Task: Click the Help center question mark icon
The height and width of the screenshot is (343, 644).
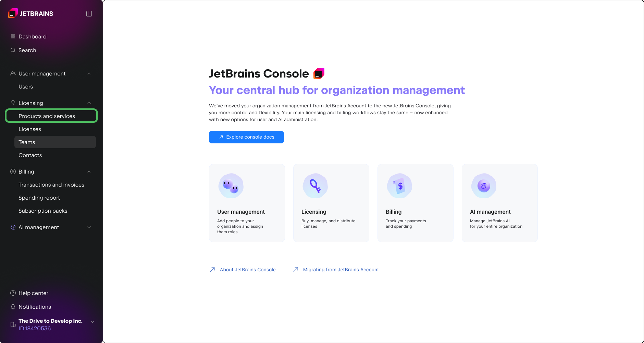Action: tap(13, 293)
